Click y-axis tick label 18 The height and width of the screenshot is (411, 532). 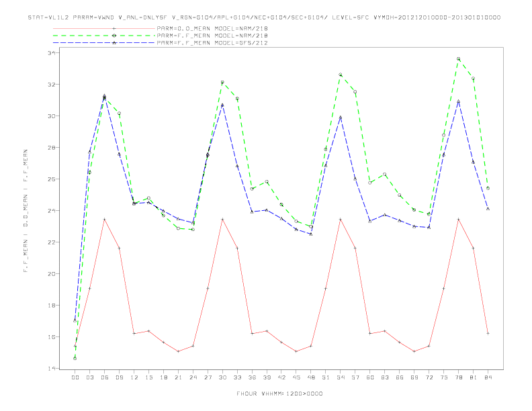coord(52,305)
